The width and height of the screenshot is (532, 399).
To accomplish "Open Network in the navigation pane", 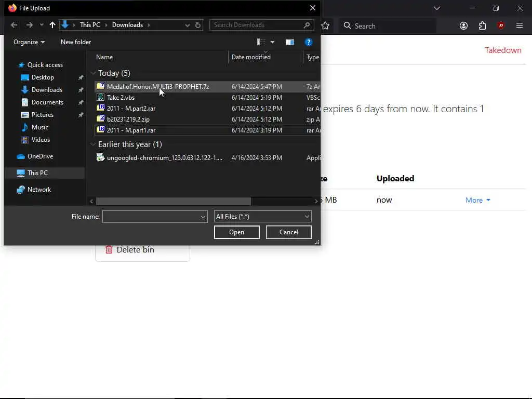I will coord(34,190).
